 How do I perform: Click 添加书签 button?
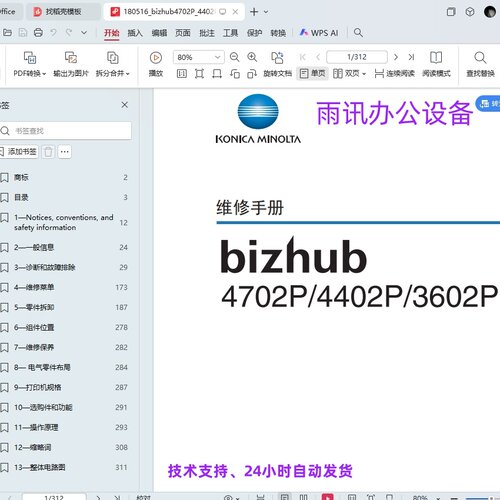pos(19,152)
